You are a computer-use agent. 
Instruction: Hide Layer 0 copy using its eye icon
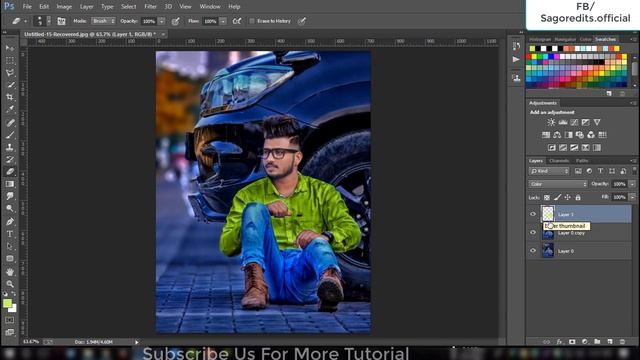click(533, 232)
